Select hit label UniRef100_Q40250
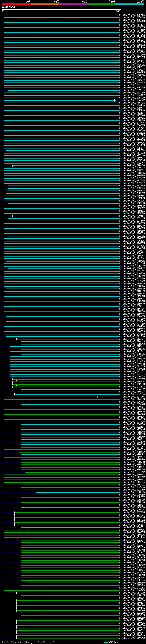The image size is (146, 644). tap(133, 273)
